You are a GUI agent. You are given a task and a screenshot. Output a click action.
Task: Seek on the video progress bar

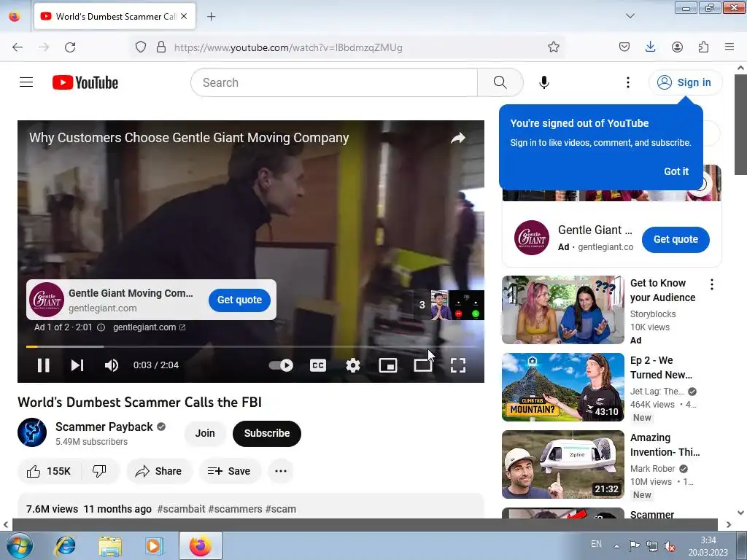(251, 346)
